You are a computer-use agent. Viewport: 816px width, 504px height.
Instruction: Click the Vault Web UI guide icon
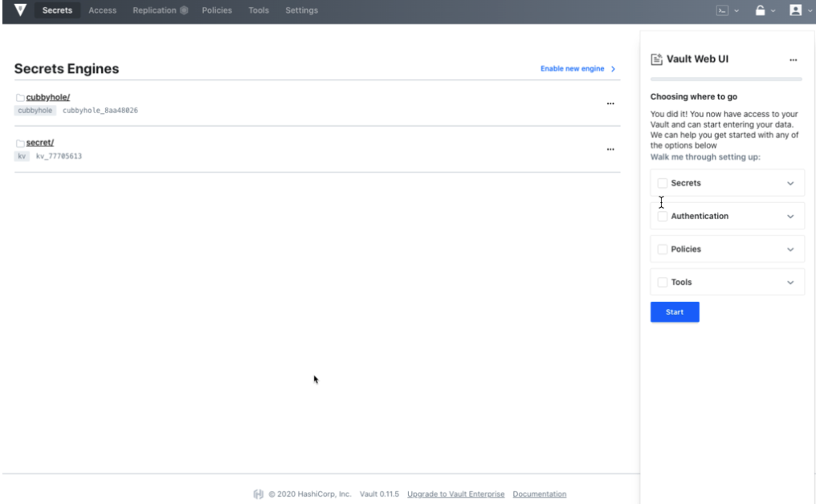click(657, 59)
